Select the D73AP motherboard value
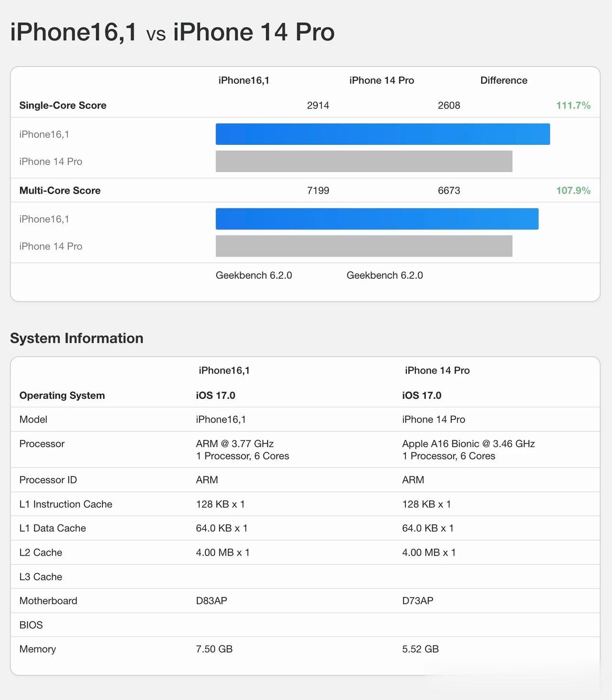This screenshot has height=700, width=612. pos(418,601)
